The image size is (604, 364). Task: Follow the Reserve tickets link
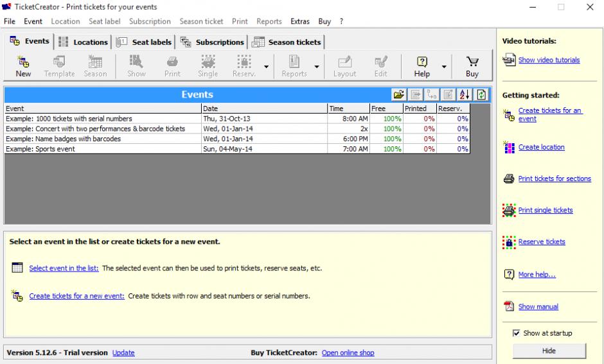tap(542, 242)
